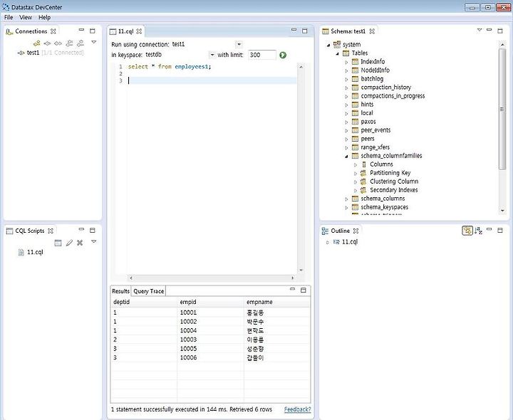Click the empname column header
The height and width of the screenshot is (420, 513).
point(276,302)
